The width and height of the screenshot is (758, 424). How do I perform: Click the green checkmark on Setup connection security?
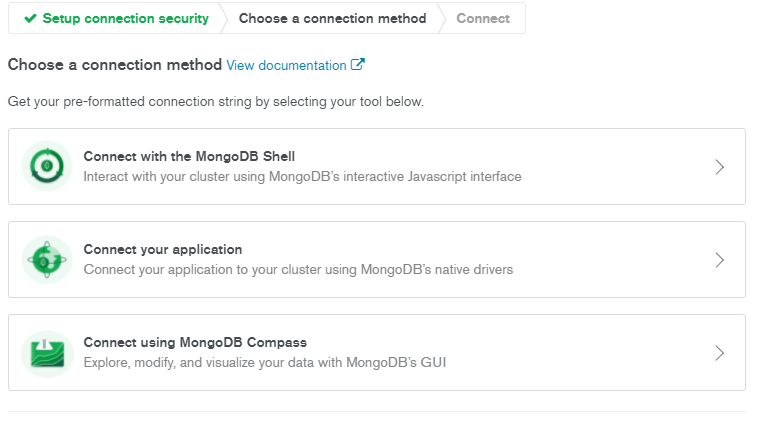(x=30, y=18)
